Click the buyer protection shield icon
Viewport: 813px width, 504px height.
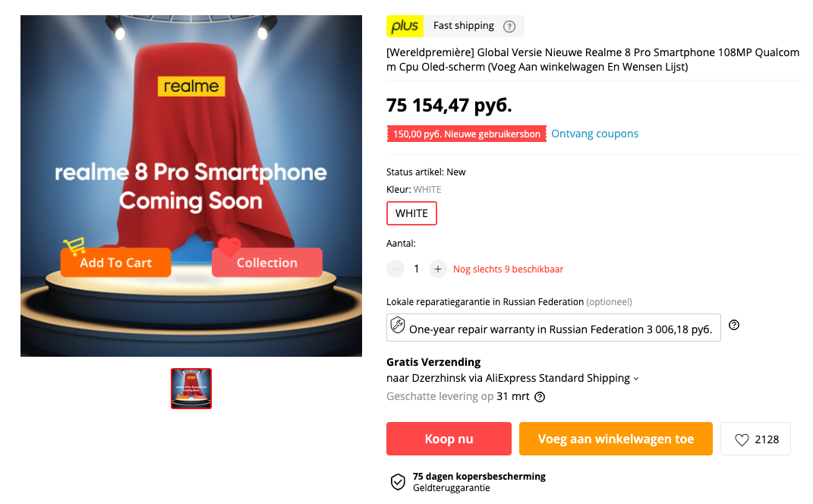click(x=398, y=482)
